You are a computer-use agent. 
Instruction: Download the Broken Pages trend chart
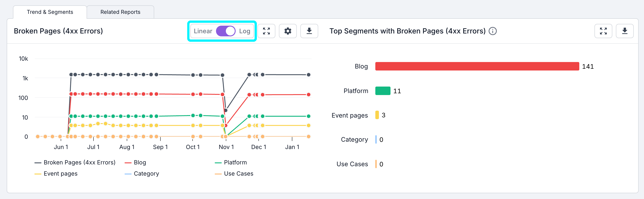tap(309, 31)
